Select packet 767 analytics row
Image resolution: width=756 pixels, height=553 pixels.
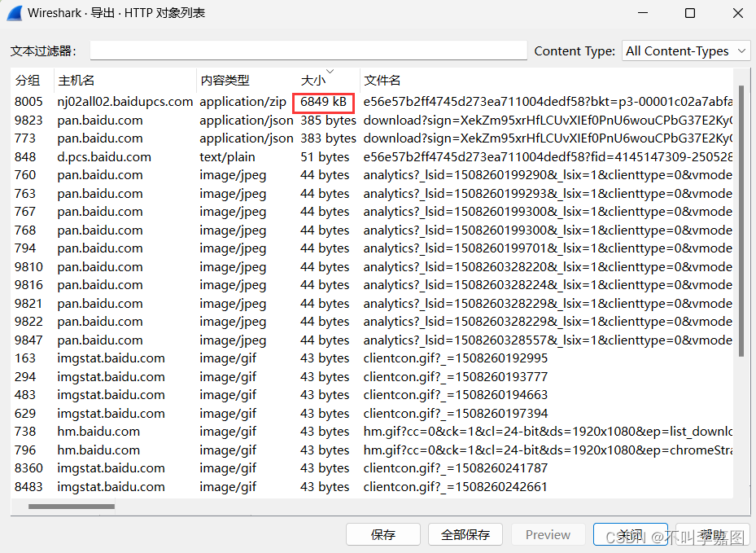[372, 212]
